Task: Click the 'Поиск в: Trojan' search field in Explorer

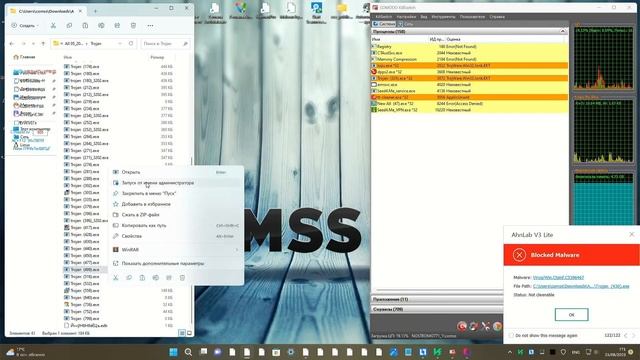Action: pyautogui.click(x=165, y=43)
